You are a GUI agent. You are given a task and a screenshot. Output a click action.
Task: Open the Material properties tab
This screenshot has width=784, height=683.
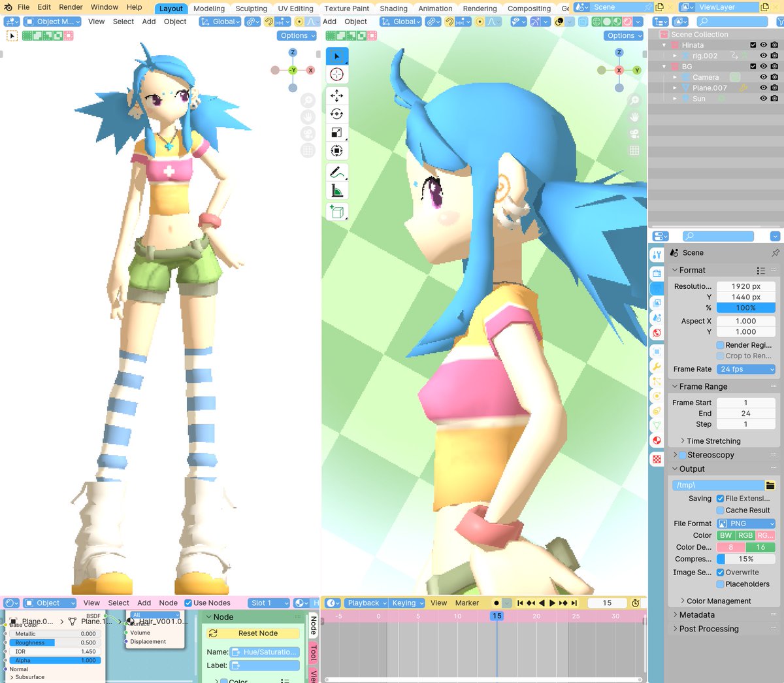pos(657,441)
